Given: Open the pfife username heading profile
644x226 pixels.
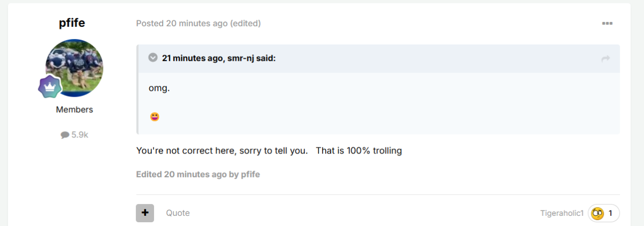Looking at the screenshot, I should (x=72, y=23).
